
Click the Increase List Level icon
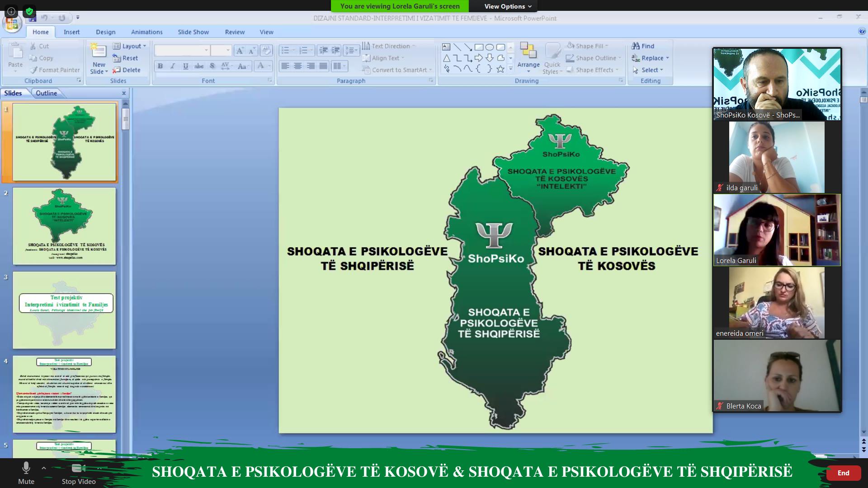335,50
